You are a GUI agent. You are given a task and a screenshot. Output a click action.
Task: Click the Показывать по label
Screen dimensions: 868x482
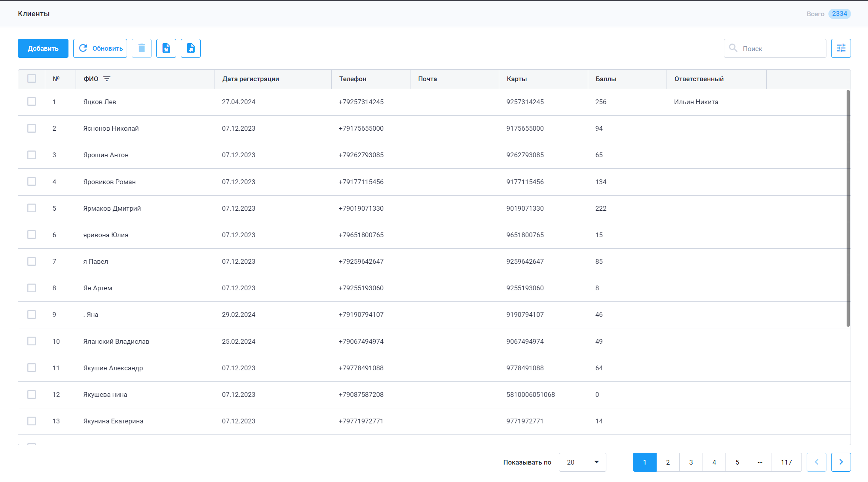coord(527,462)
